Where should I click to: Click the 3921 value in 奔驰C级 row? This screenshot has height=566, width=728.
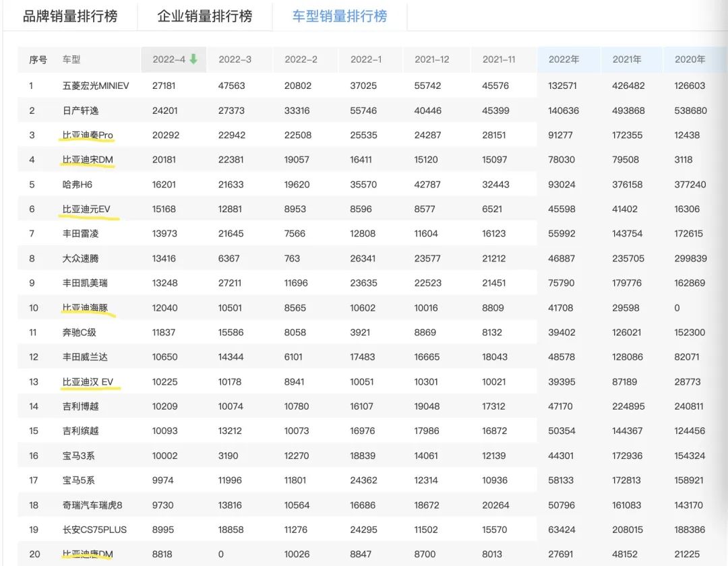coord(360,333)
